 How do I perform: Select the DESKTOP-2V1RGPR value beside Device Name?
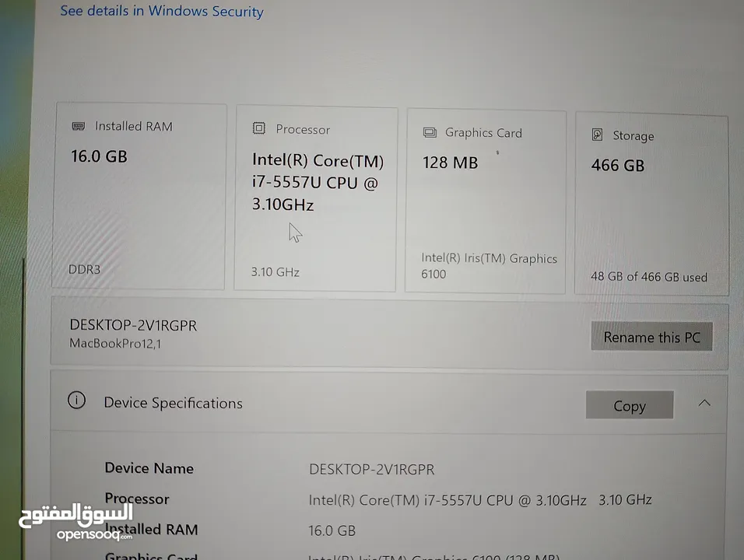371,470
